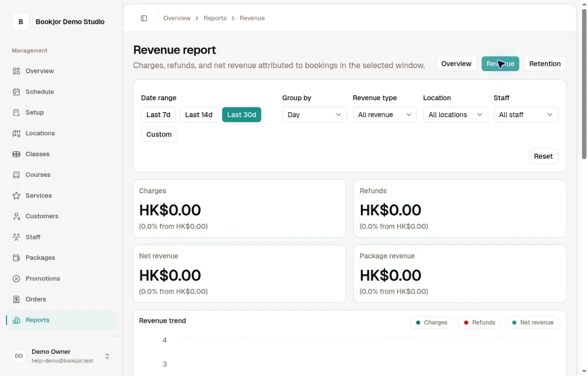The height and width of the screenshot is (376, 588).
Task: Select the Revenue report tab
Action: click(x=500, y=64)
